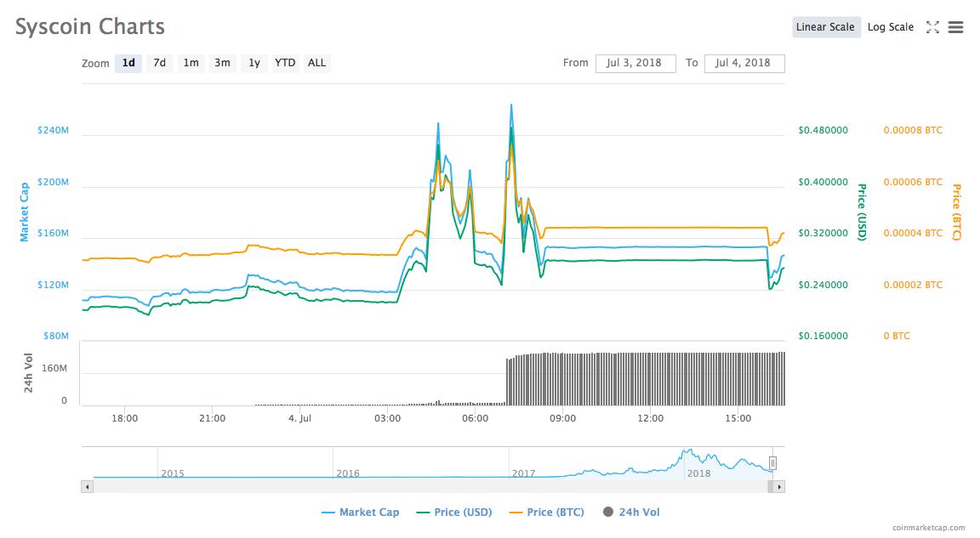Click 2018 in the navigator timeline
980x538 pixels.
pos(698,473)
